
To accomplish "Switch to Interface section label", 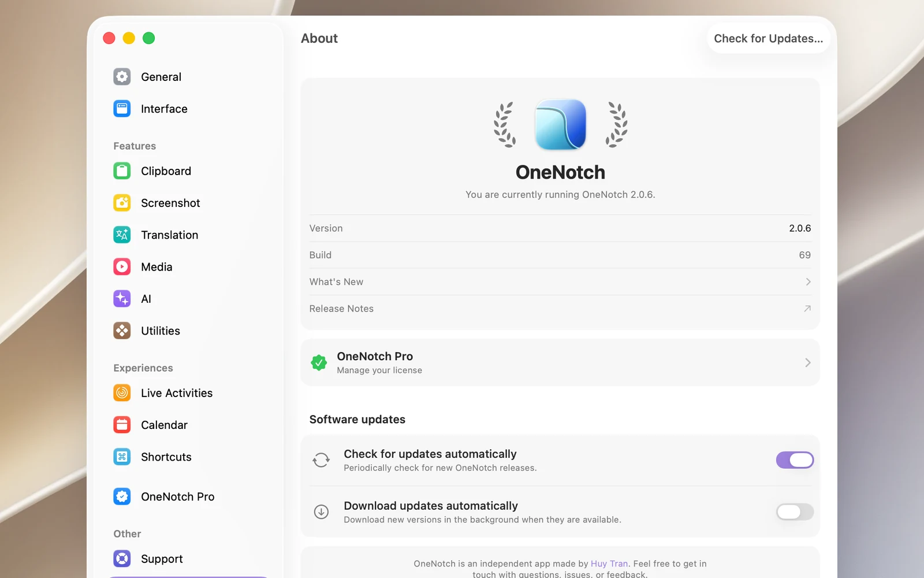I will 164,109.
